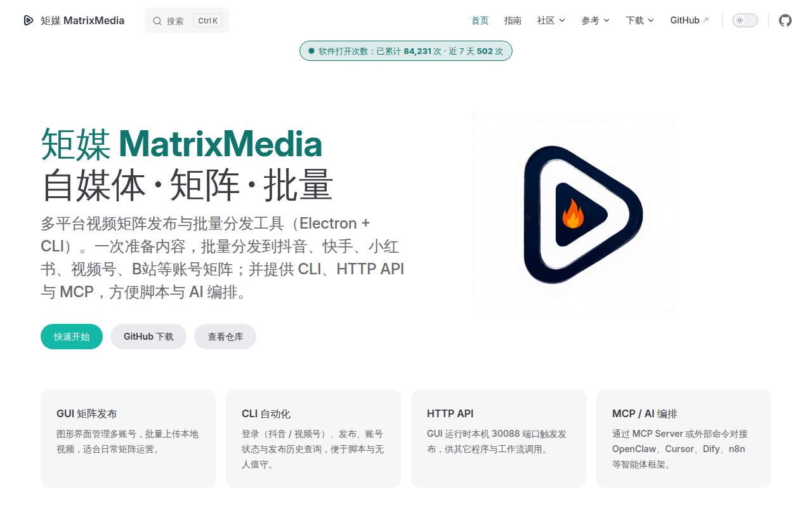Screen dimensions: 812x508
Task: Focus the 搜索 search box
Action: [187, 20]
